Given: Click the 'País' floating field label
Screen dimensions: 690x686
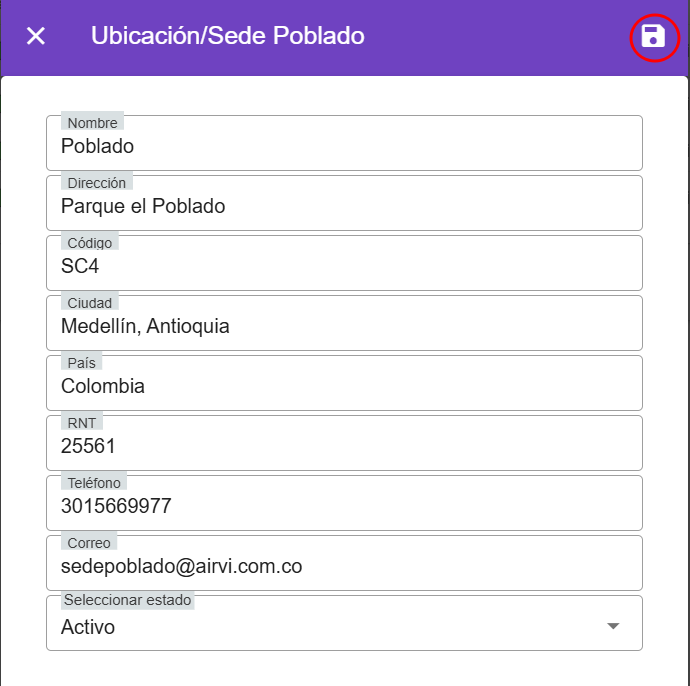Looking at the screenshot, I should (82, 363).
